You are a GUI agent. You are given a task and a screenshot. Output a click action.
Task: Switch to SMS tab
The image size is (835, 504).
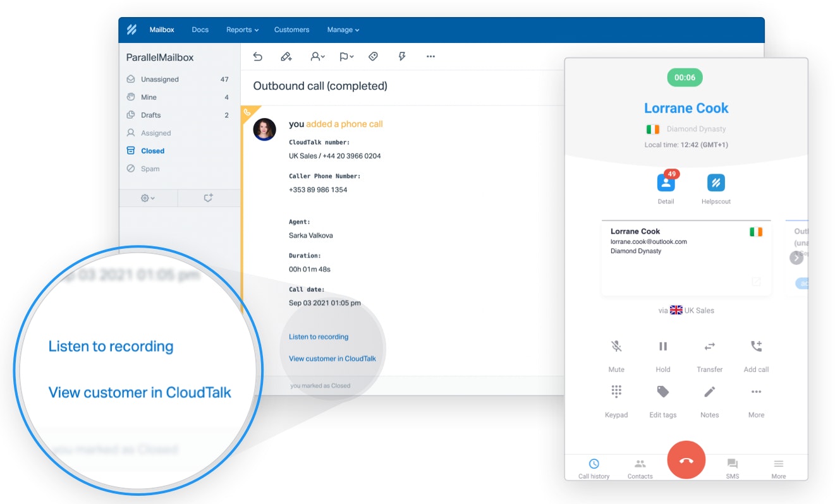click(x=733, y=468)
